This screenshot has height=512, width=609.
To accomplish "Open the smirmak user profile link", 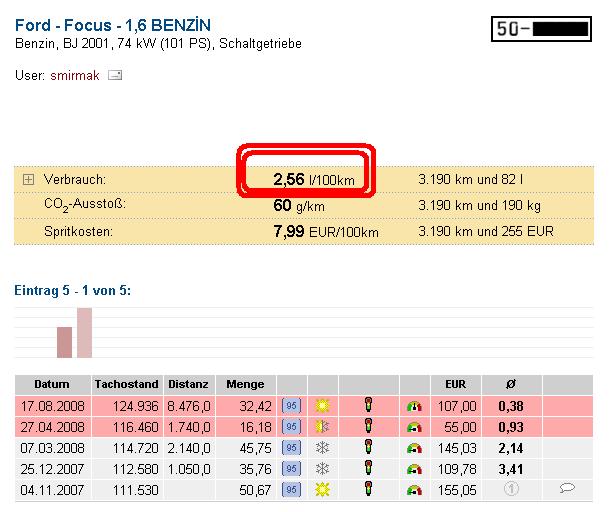I will [x=75, y=75].
